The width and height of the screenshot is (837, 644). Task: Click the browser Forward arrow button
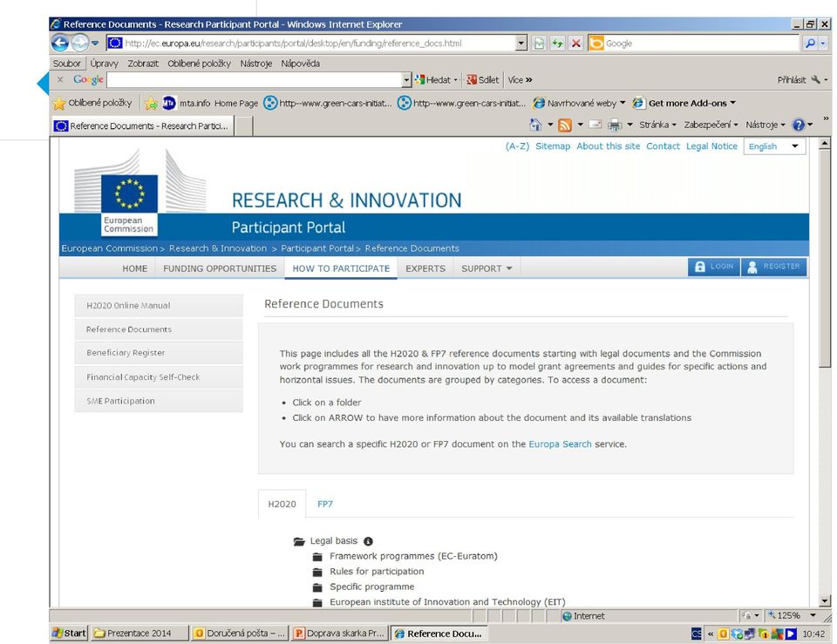click(x=79, y=43)
